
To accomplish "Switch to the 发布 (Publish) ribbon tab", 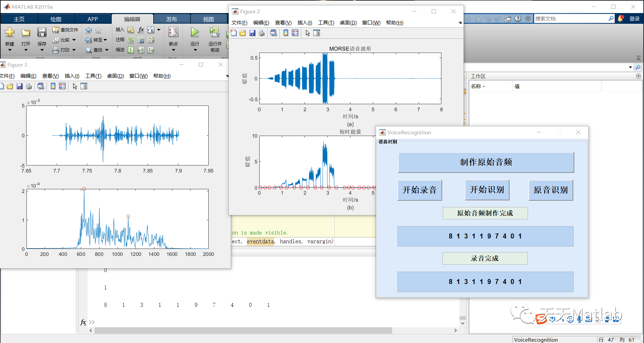I will 172,19.
